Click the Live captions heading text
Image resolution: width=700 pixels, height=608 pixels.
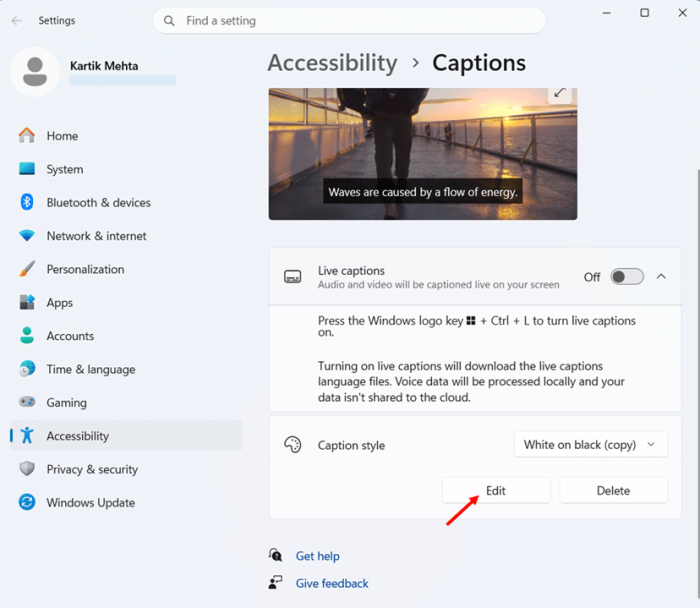351,271
